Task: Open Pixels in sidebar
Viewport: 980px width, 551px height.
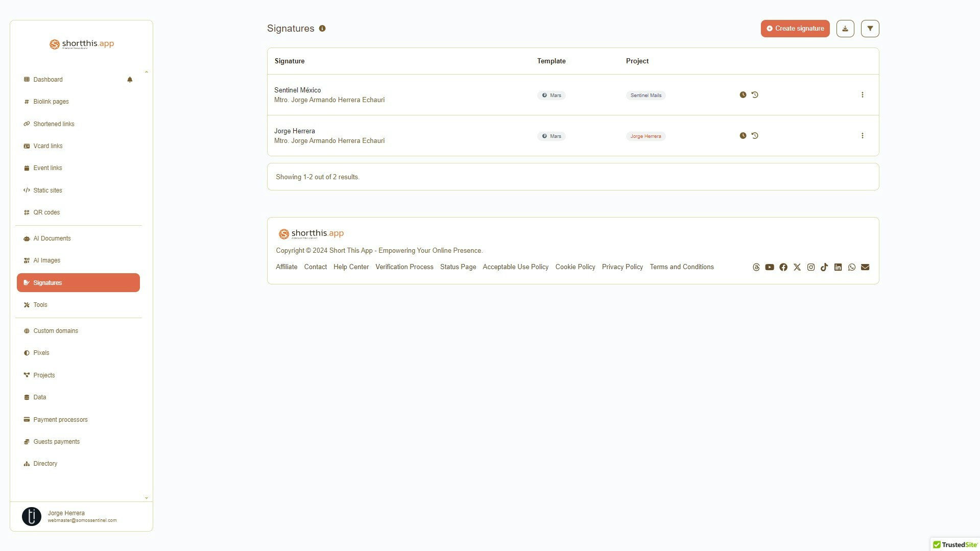Action: (41, 353)
